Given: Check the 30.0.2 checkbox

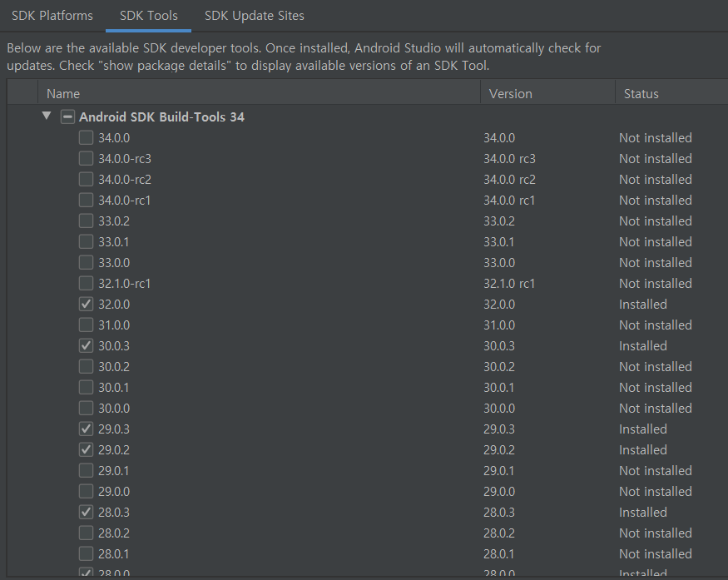Looking at the screenshot, I should point(86,366).
